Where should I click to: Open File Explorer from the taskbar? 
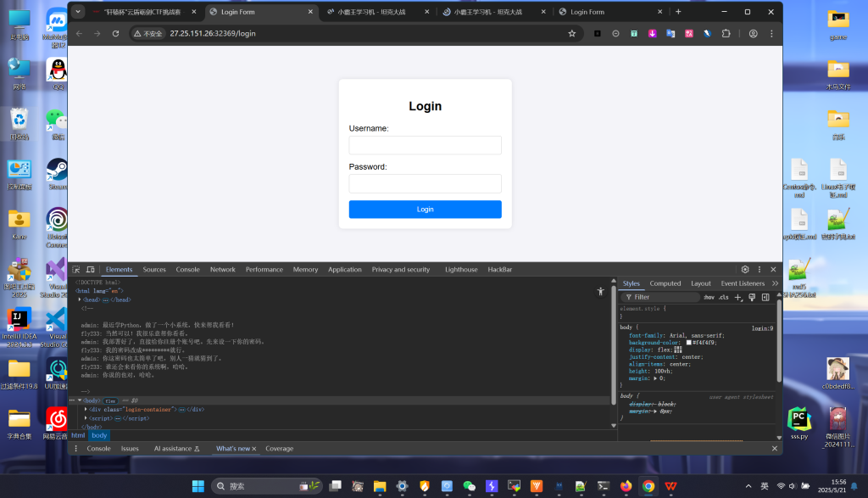pos(380,486)
